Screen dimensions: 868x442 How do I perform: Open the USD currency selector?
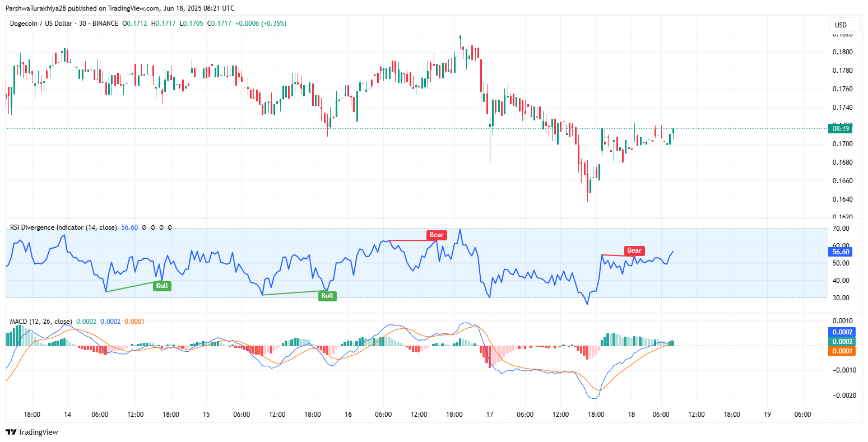841,25
